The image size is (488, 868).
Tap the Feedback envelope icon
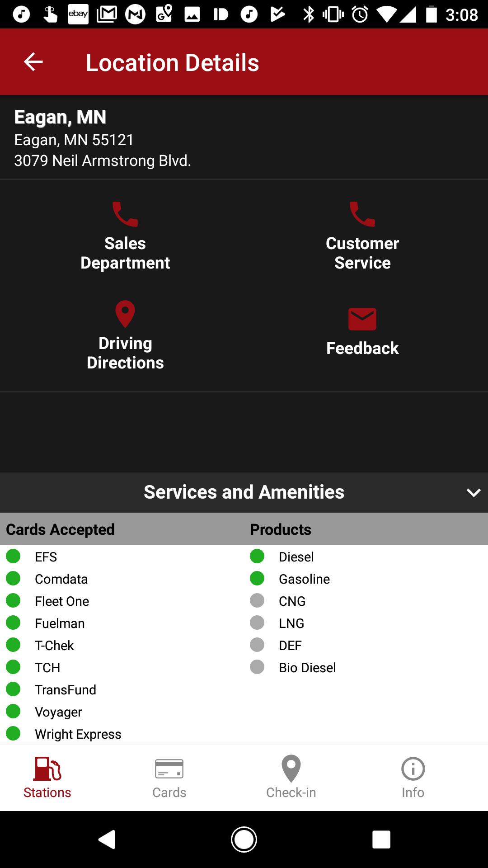pyautogui.click(x=362, y=319)
